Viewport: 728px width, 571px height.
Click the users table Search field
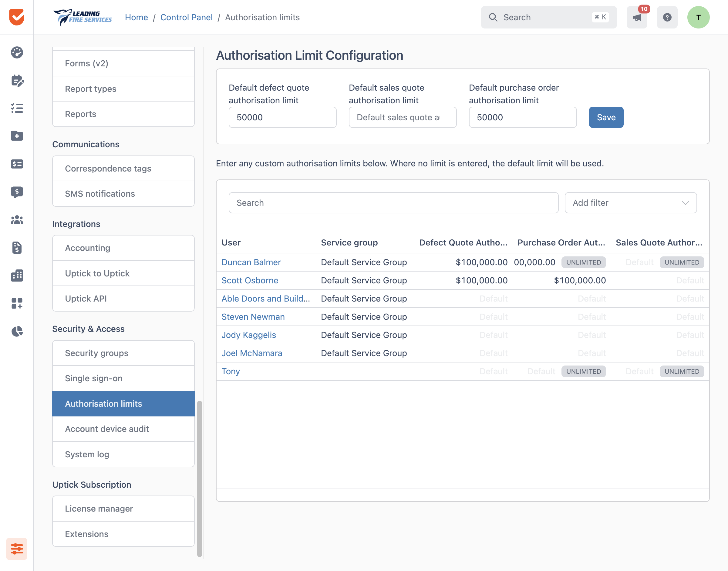tap(393, 202)
